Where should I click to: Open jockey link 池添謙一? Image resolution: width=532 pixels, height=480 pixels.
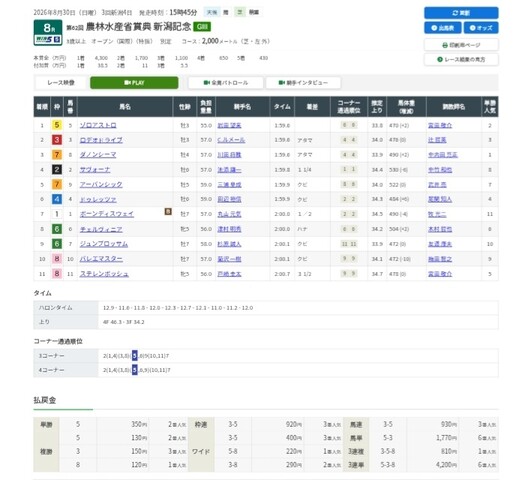pyautogui.click(x=229, y=170)
